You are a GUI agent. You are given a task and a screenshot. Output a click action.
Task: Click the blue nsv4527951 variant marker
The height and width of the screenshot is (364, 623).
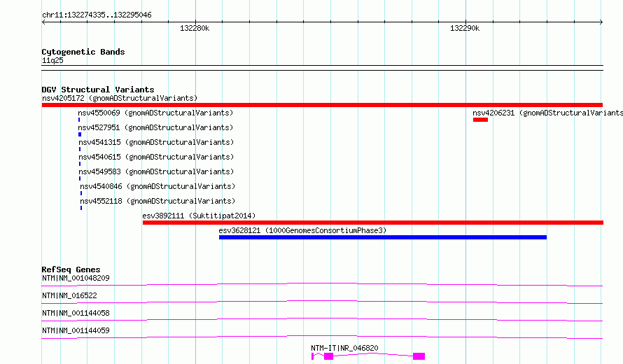(80, 134)
